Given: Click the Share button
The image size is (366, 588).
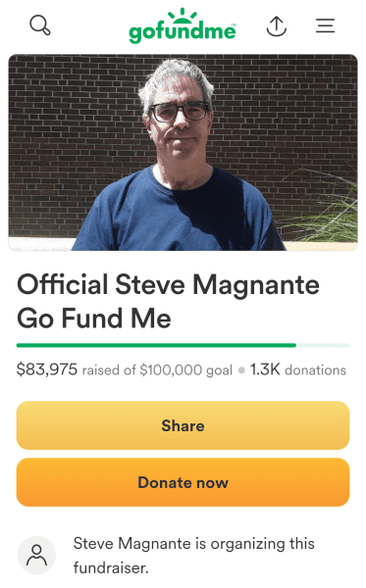Looking at the screenshot, I should 183,425.
